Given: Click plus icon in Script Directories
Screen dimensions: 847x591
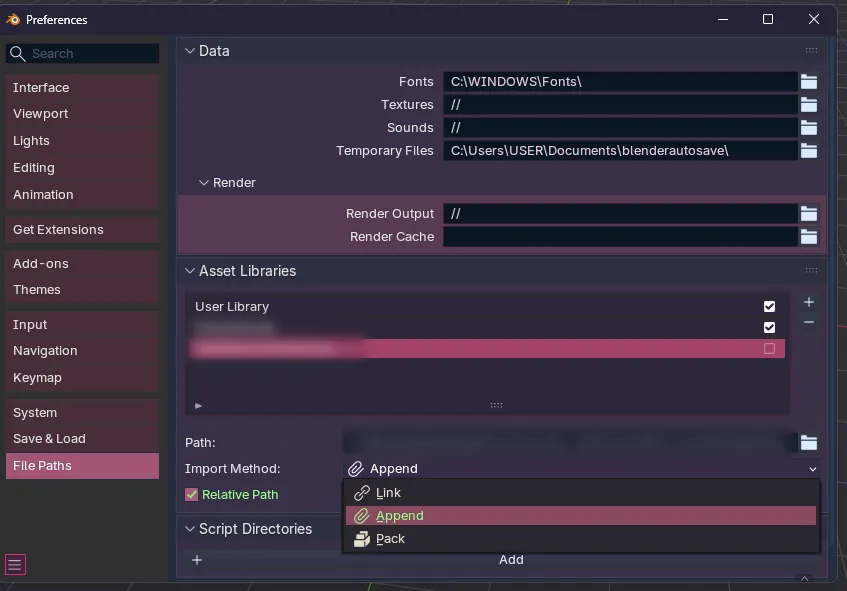Looking at the screenshot, I should click(x=197, y=560).
